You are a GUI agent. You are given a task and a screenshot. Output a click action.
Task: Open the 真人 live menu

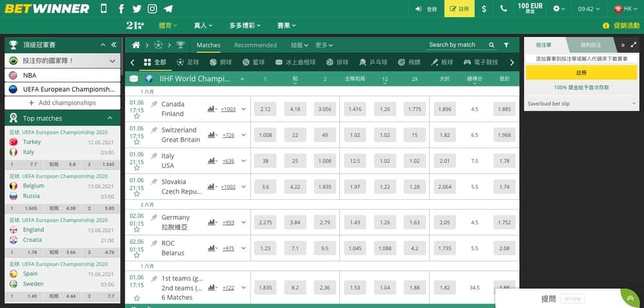(x=204, y=26)
